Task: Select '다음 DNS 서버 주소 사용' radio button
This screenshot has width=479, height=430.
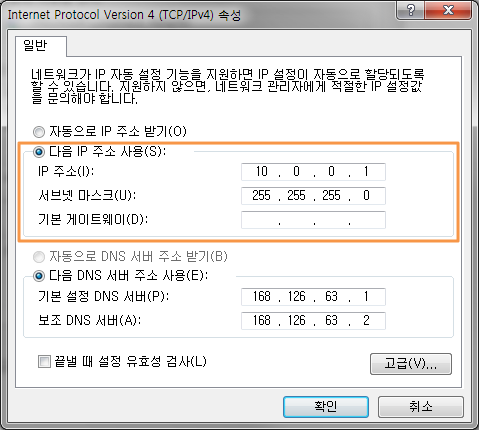Action: [x=39, y=276]
